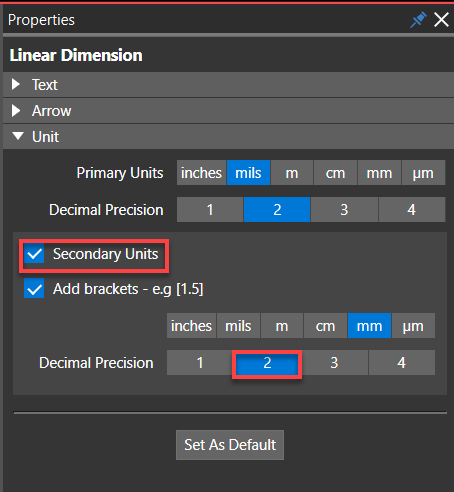Viewport: 454px width, 492px height.
Task: Set secondary Decimal Precision to 4
Action: 402,363
